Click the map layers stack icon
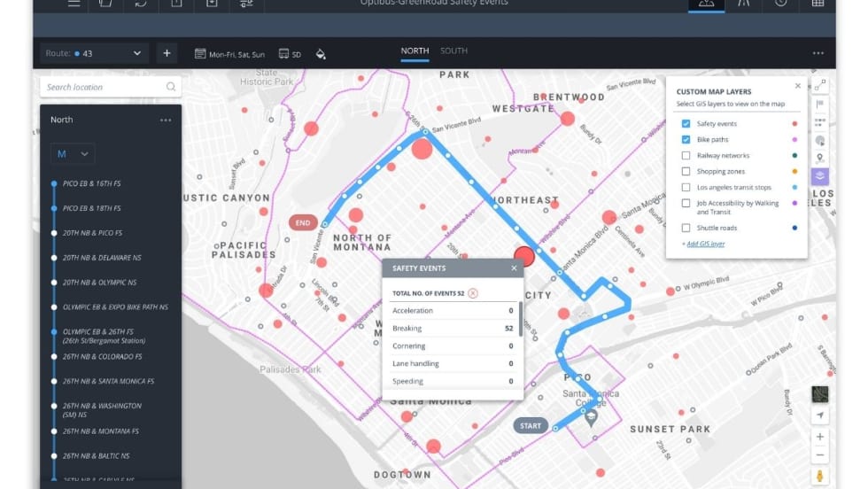The width and height of the screenshot is (868, 489). pyautogui.click(x=820, y=176)
